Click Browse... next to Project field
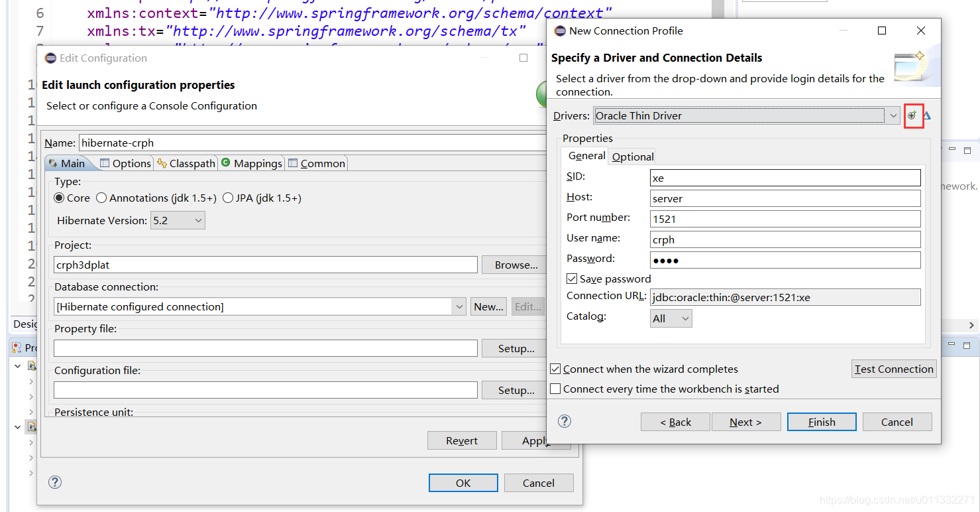This screenshot has width=980, height=512. (x=516, y=265)
